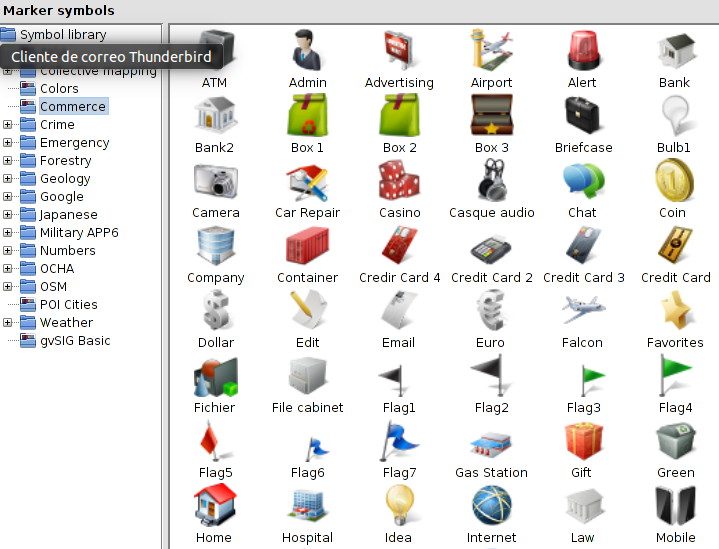Expand the OSM library folder
Screen dimensions: 719x549
click(8, 287)
